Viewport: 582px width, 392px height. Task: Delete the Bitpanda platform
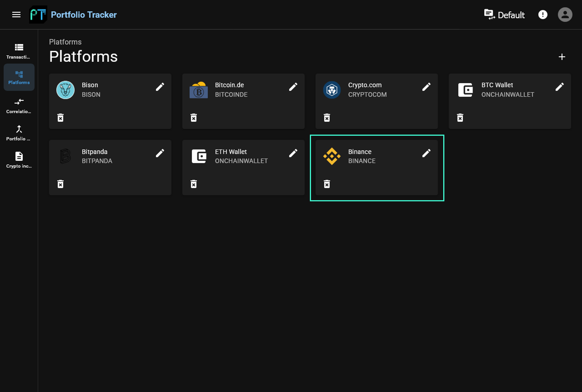(x=60, y=184)
